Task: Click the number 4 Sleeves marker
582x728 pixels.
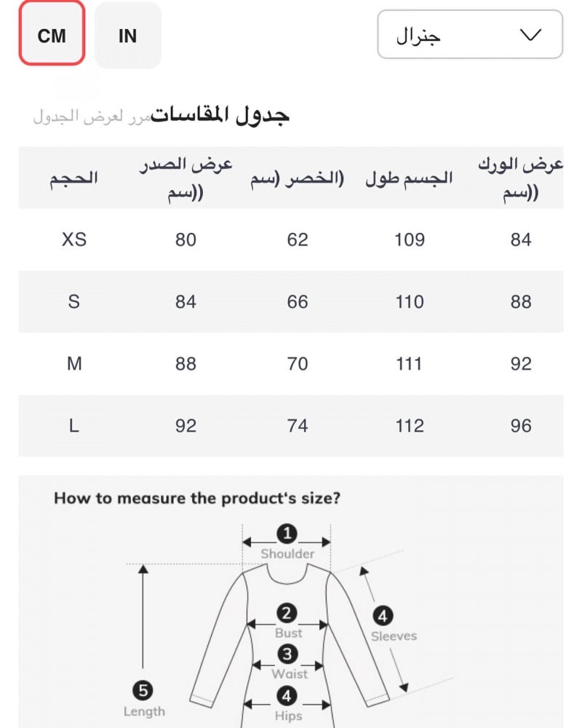Action: [x=383, y=617]
